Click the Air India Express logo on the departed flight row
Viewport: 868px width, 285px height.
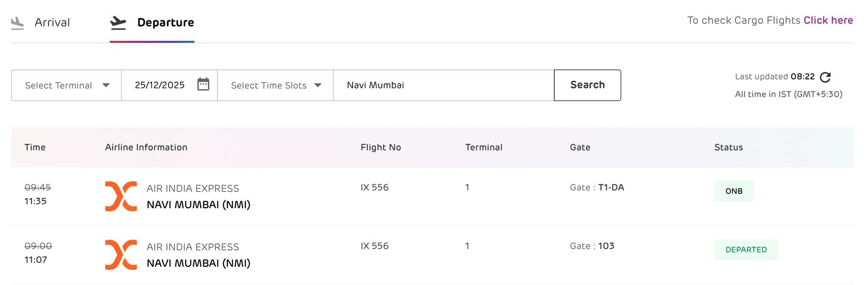[x=121, y=254]
